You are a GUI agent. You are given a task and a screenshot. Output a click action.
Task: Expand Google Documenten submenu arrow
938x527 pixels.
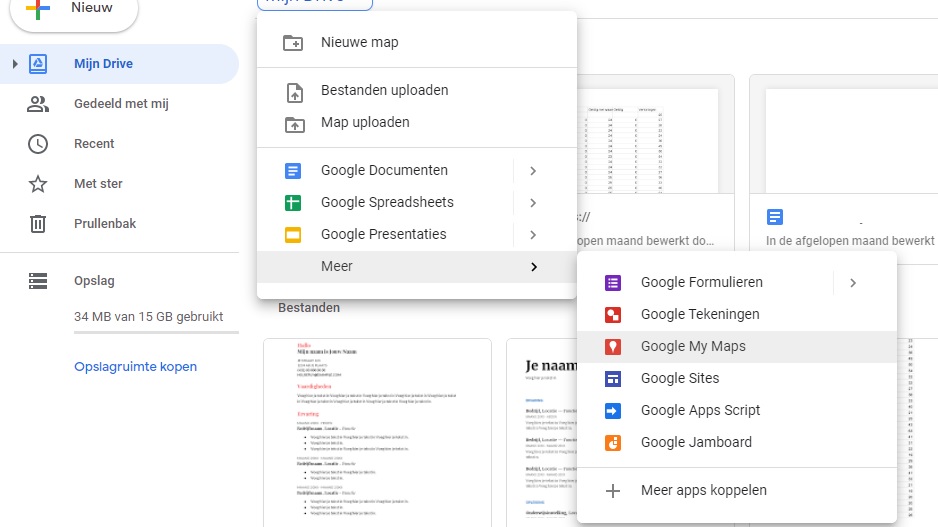click(533, 171)
